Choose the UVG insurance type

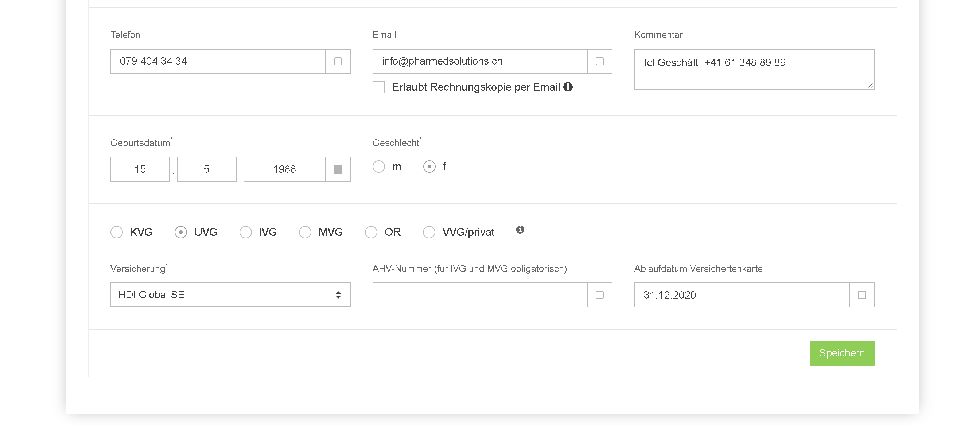[x=181, y=232]
